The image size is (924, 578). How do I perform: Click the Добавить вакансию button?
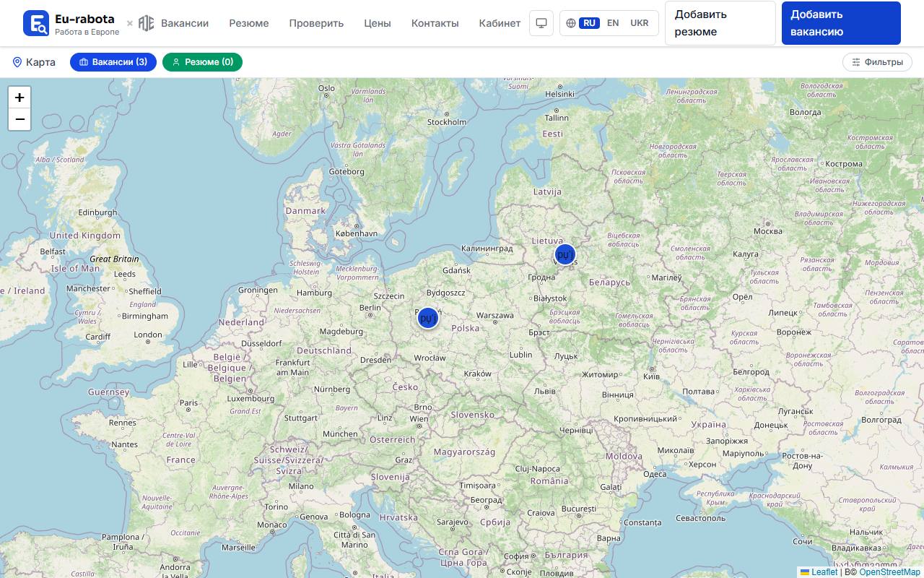coord(841,23)
